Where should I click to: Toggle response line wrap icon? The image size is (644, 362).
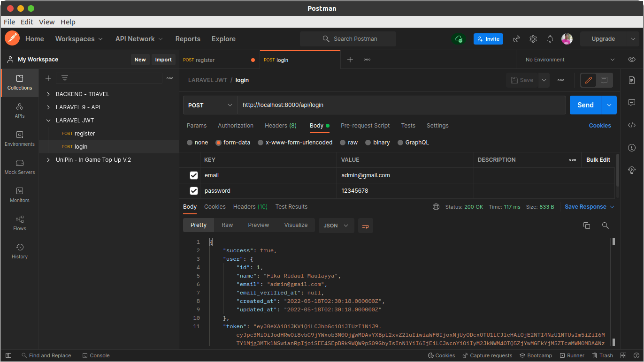tap(366, 226)
